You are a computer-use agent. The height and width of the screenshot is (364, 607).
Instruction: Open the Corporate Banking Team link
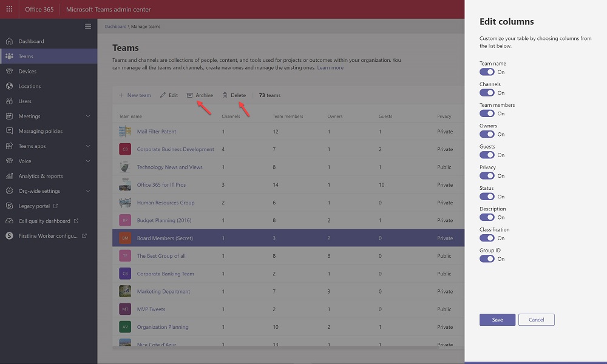(165, 274)
